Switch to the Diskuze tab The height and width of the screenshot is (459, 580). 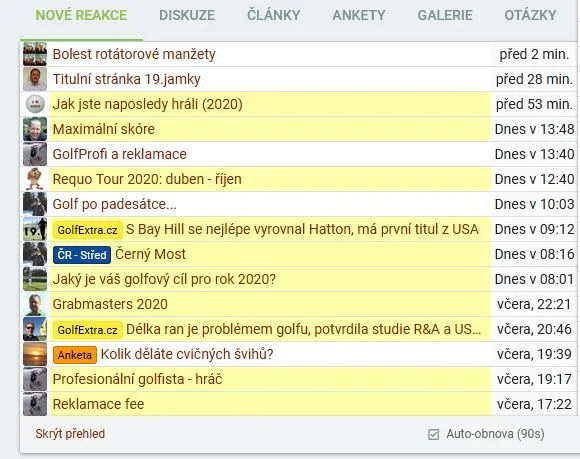click(x=187, y=15)
